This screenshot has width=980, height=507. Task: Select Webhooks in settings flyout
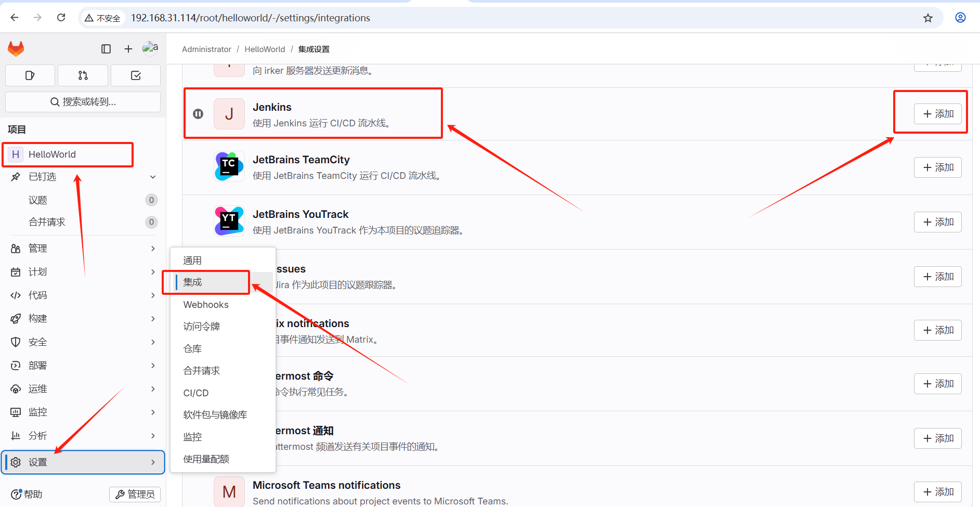[x=223, y=305]
